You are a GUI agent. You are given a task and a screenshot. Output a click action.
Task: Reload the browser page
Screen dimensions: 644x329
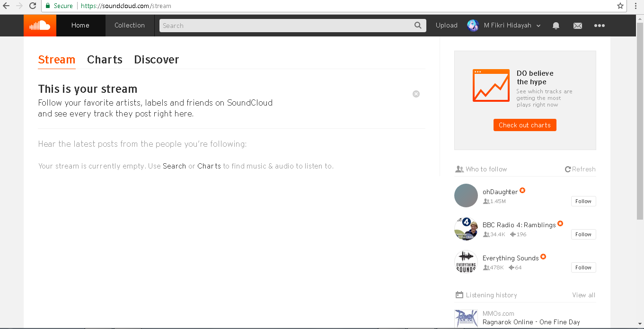click(33, 6)
